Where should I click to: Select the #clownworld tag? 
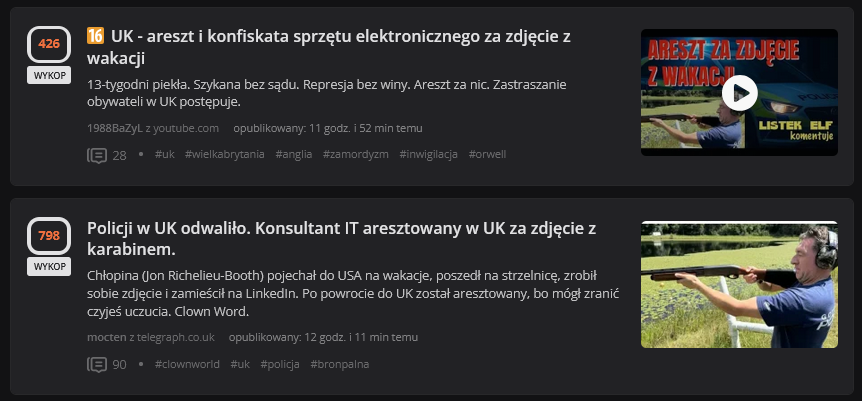pyautogui.click(x=187, y=364)
